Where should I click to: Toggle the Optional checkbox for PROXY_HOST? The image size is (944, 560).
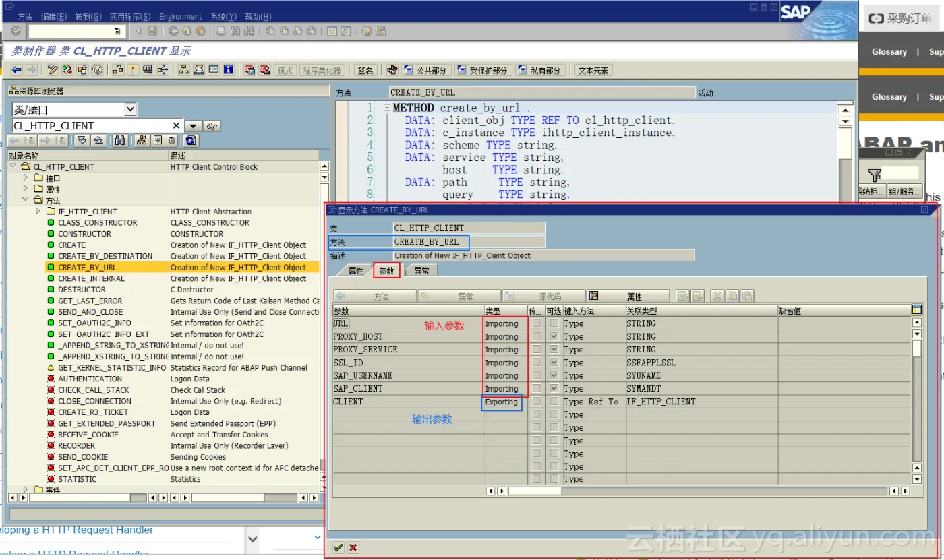point(554,336)
